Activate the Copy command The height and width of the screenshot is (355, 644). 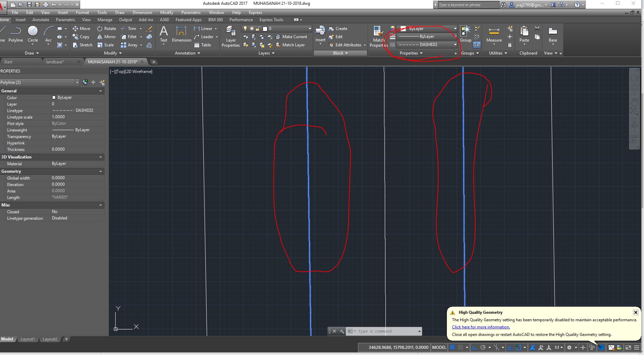[81, 37]
